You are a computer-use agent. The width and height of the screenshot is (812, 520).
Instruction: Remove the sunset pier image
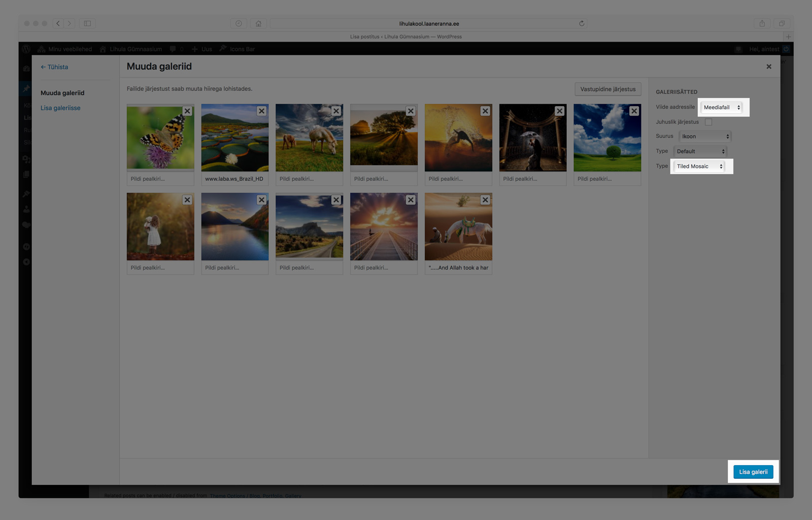pos(411,200)
